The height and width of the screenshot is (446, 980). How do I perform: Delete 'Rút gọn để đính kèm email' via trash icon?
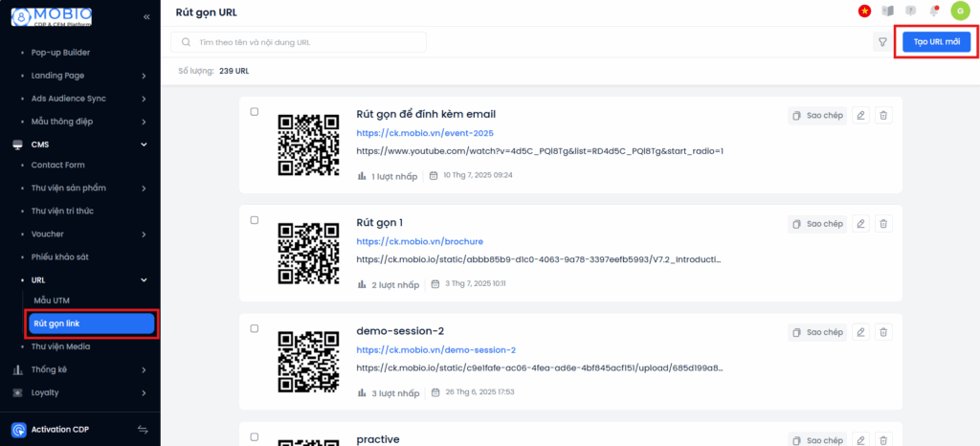tap(883, 115)
